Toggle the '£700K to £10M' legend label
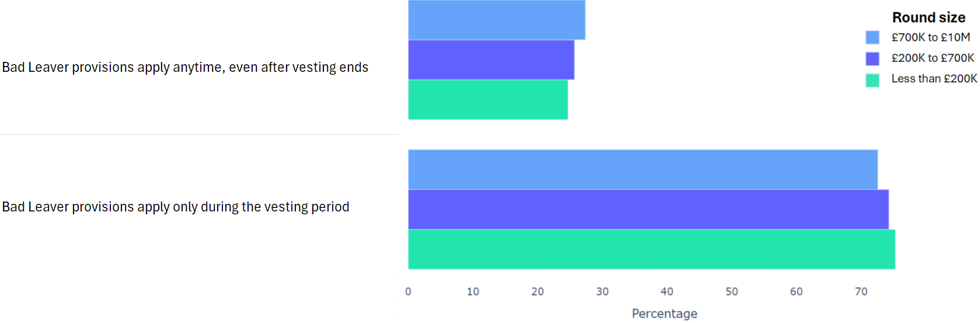Image resolution: width=980 pixels, height=323 pixels. pyautogui.click(x=930, y=37)
